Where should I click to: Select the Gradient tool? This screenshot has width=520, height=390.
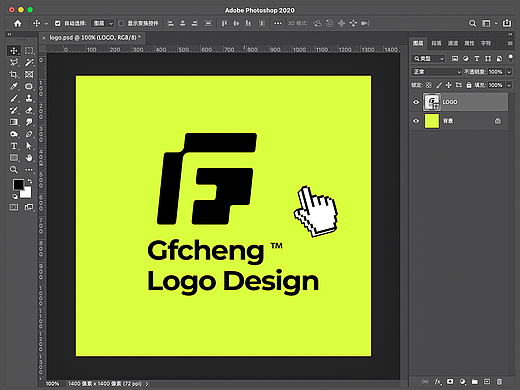(14, 122)
